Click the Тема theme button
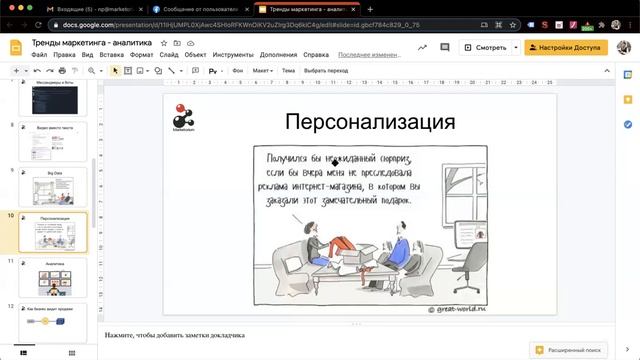Viewport: 640px width, 360px height. [288, 71]
